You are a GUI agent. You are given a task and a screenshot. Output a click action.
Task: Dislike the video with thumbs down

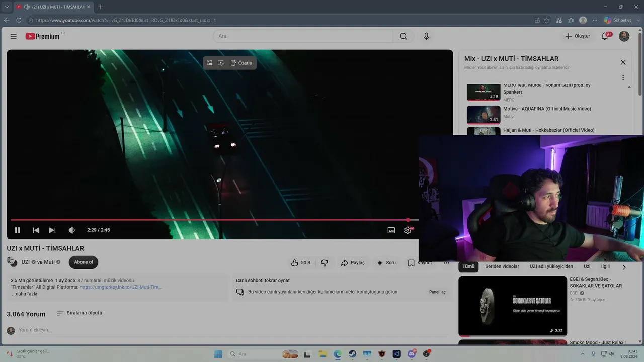tap(325, 263)
